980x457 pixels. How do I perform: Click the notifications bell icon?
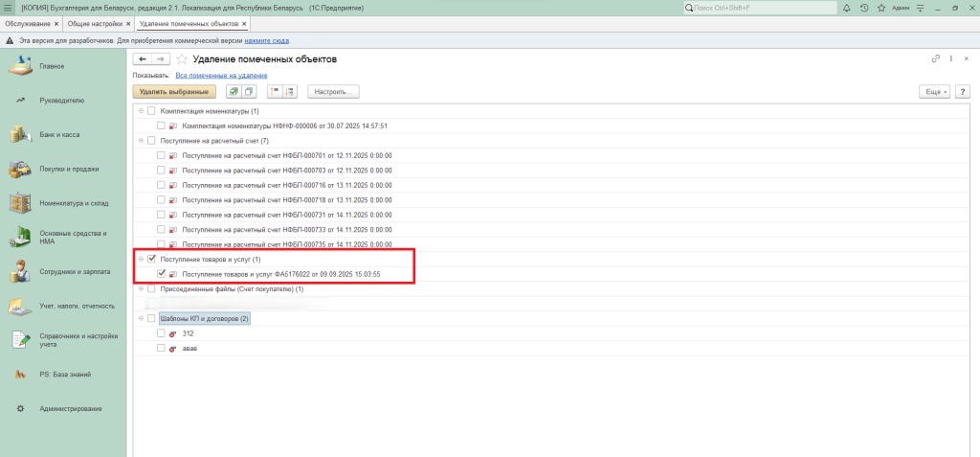point(846,8)
